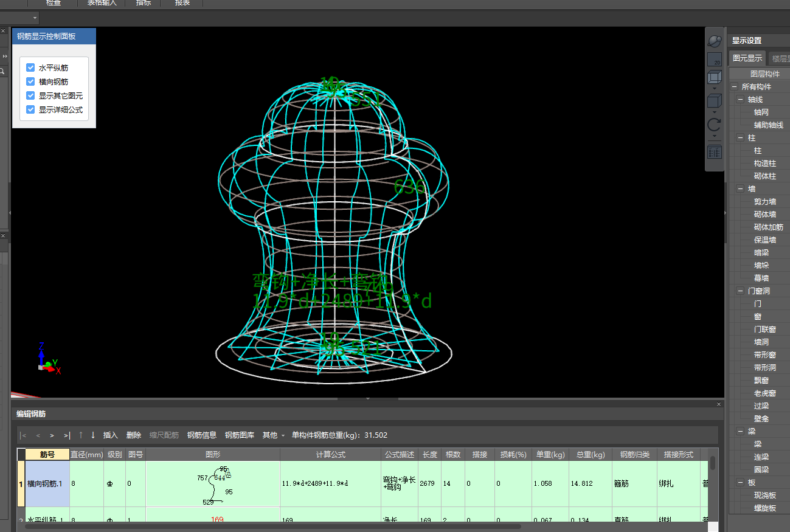Viewport: 790px width, 532px height.
Task: Select formula cell 11.9*d+2489+11.9*d
Action: click(x=331, y=484)
